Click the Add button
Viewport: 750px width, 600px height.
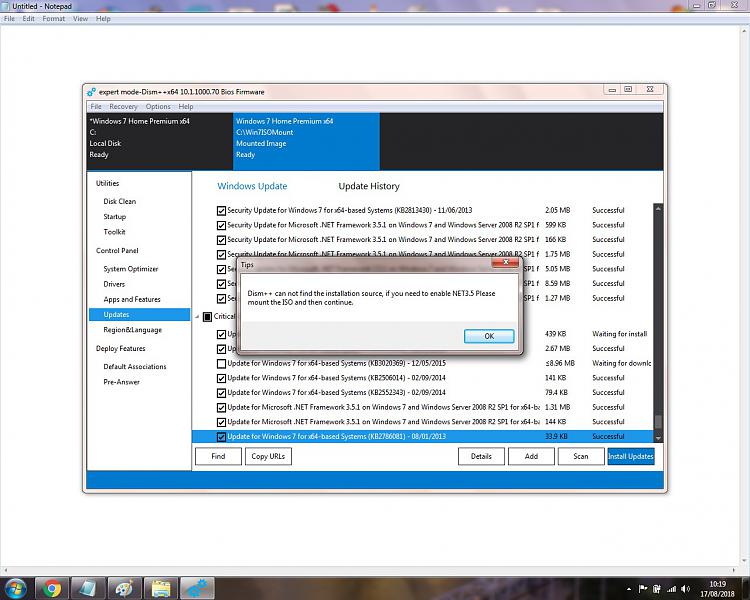[531, 456]
